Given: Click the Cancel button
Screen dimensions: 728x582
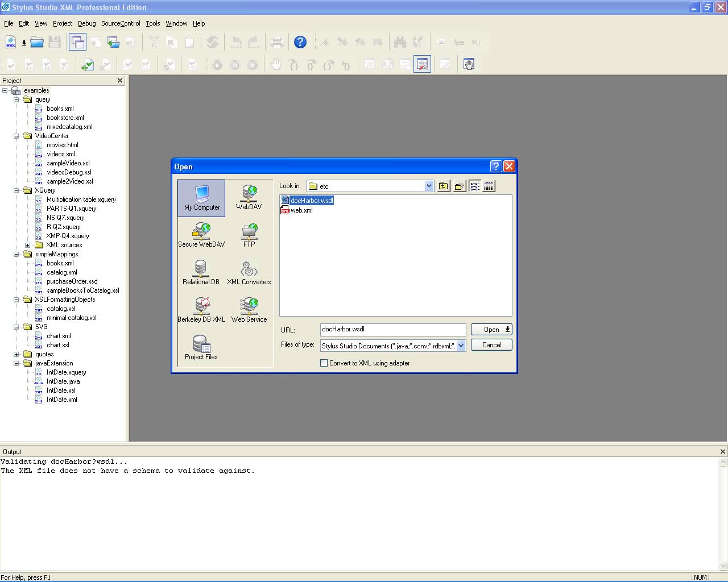Looking at the screenshot, I should [491, 345].
